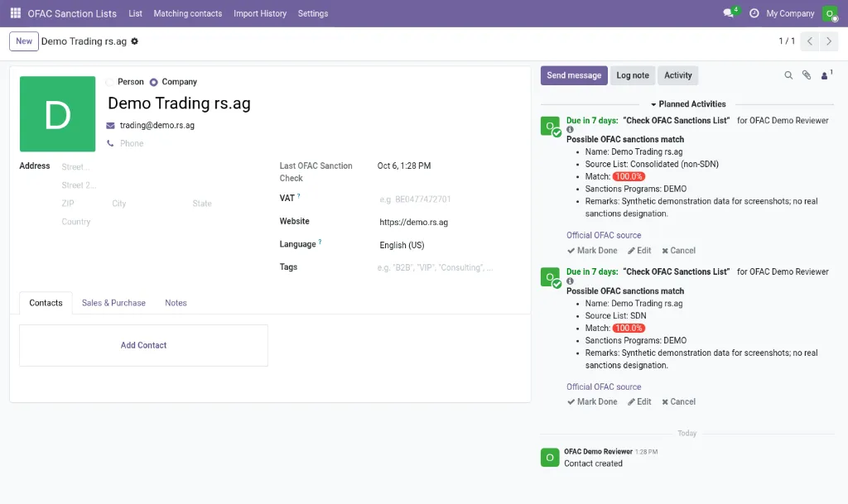Image resolution: width=848 pixels, height=504 pixels.
Task: Open the conversations icon with 4 badge
Action: [x=730, y=13]
